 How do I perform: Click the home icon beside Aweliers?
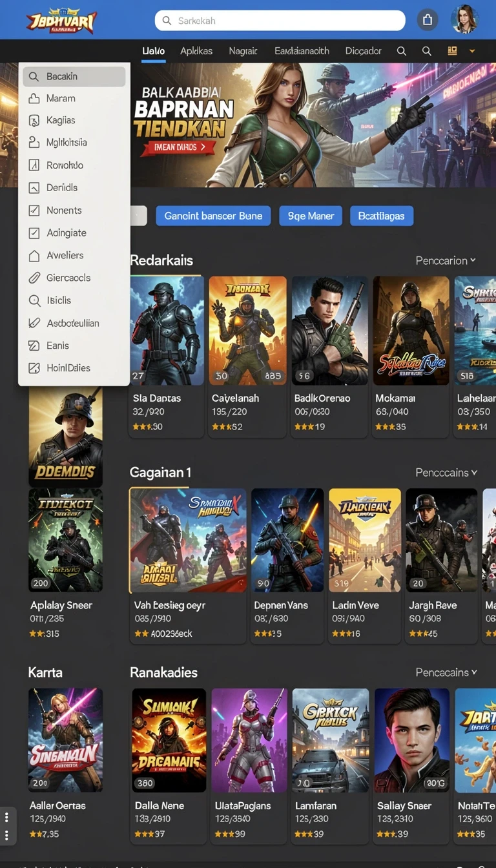click(x=34, y=255)
